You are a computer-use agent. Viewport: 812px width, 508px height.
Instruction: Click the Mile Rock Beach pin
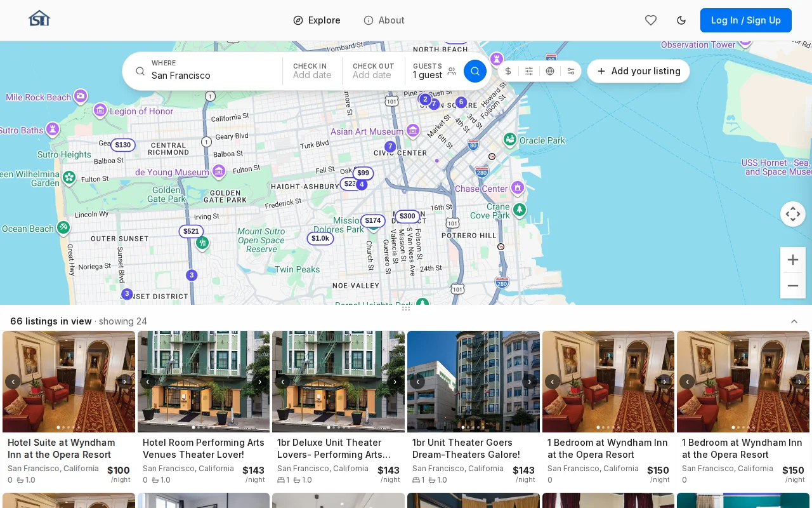click(81, 96)
